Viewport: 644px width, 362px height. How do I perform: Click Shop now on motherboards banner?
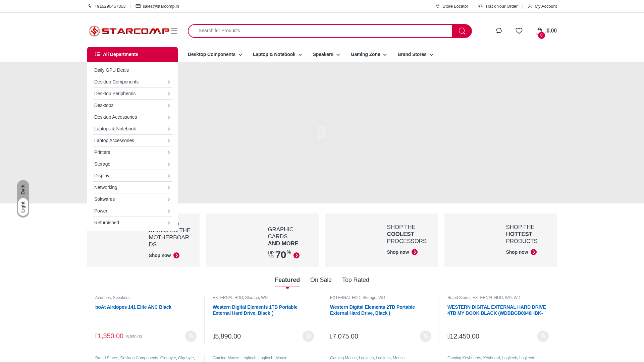coord(164,255)
